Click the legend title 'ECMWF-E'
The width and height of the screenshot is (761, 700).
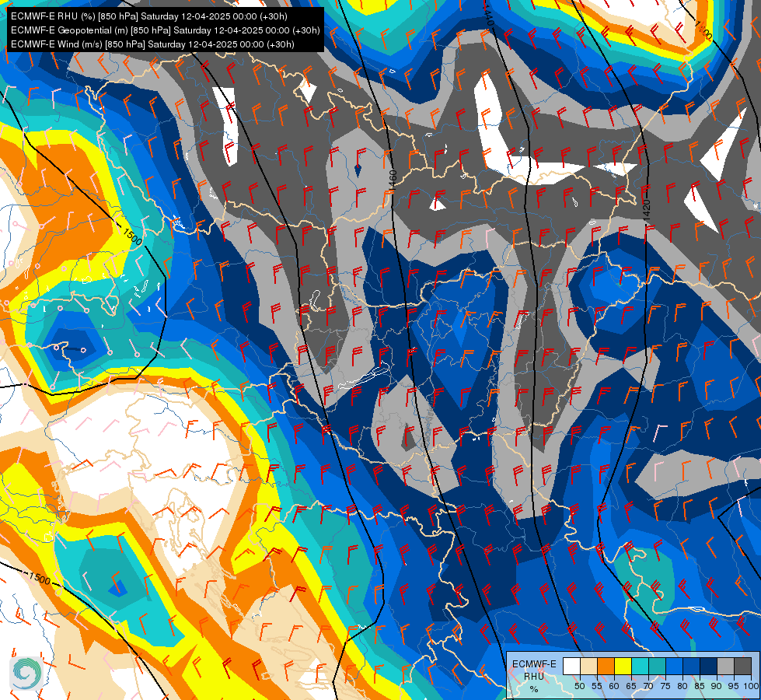534,664
